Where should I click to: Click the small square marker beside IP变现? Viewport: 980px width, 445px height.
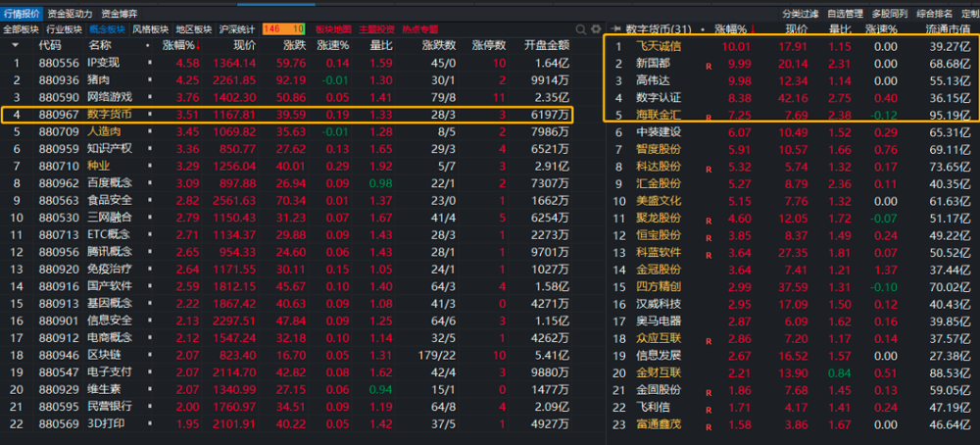pyautogui.click(x=150, y=63)
